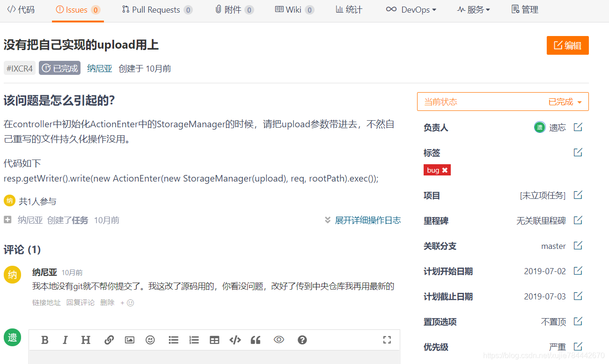Image resolution: width=609 pixels, height=364 pixels.
Task: Click the 严重 priority value
Action: pyautogui.click(x=558, y=347)
